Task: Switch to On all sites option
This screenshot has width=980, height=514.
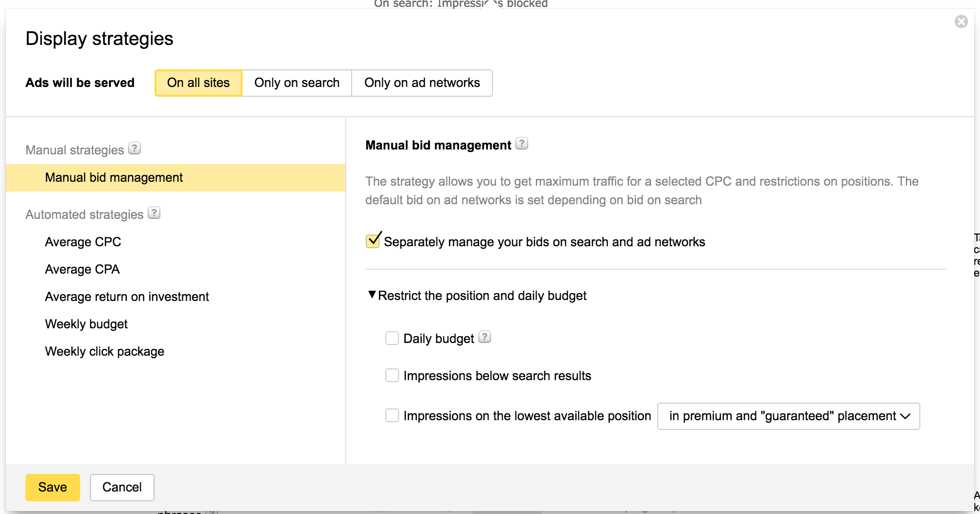Action: (x=199, y=83)
